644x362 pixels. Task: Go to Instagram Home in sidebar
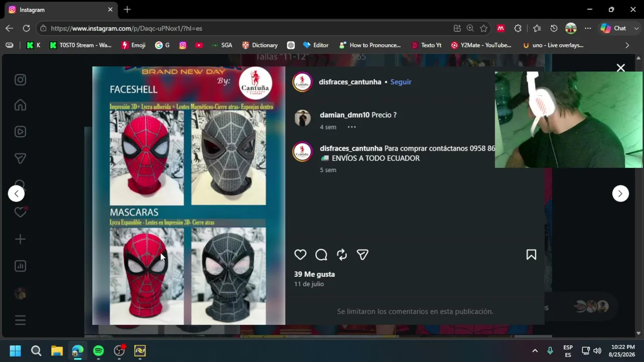pyautogui.click(x=20, y=105)
